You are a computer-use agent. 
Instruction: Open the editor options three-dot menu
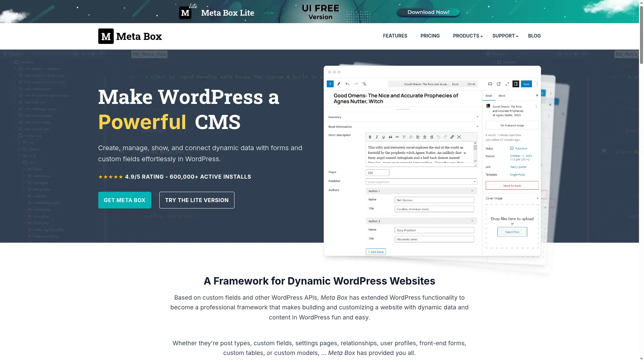[x=537, y=84]
